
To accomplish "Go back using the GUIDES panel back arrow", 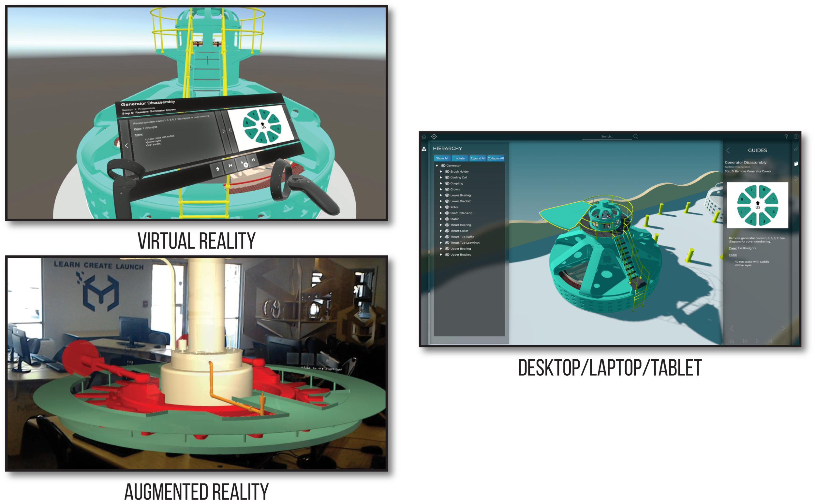I will pyautogui.click(x=728, y=150).
